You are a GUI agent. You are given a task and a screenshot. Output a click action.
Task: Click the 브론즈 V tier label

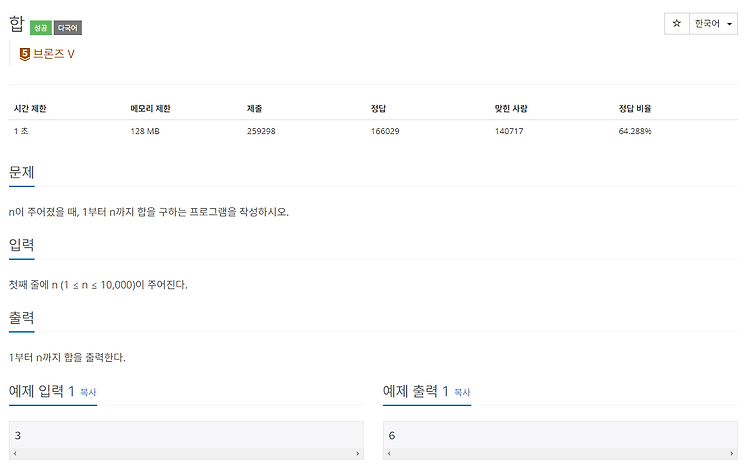click(54, 54)
